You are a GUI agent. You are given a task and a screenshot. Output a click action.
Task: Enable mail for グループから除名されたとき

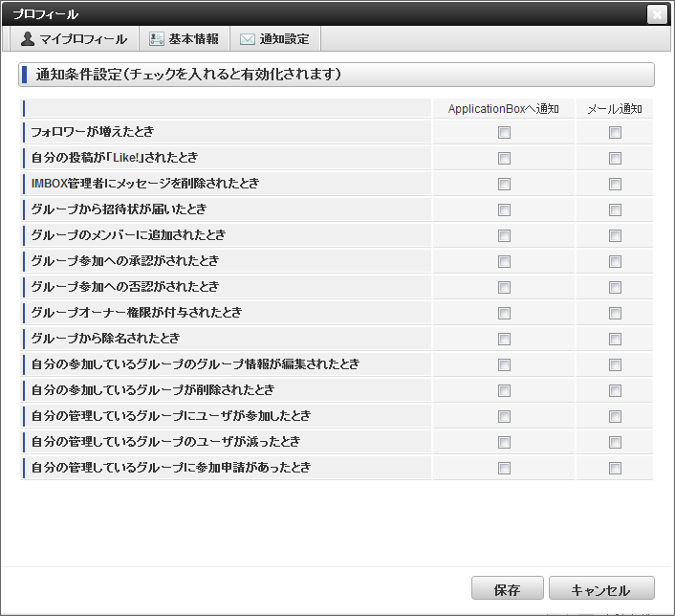(615, 339)
